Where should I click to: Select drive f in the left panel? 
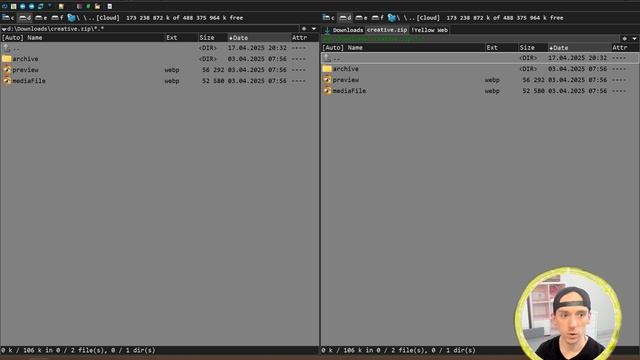coord(57,18)
